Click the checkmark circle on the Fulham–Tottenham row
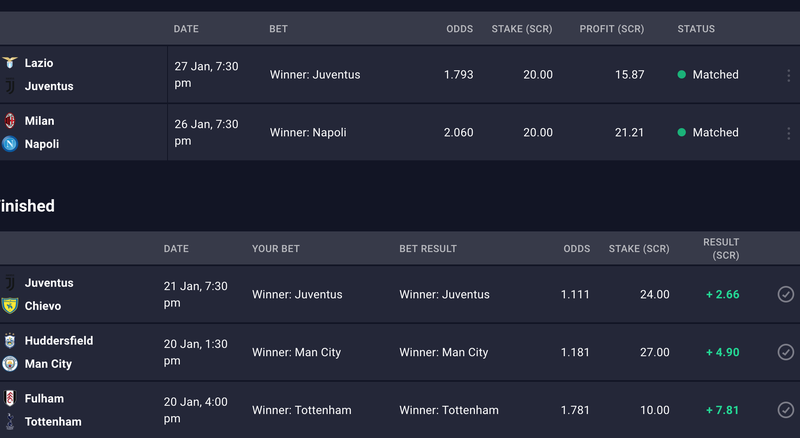800x438 pixels. click(786, 409)
